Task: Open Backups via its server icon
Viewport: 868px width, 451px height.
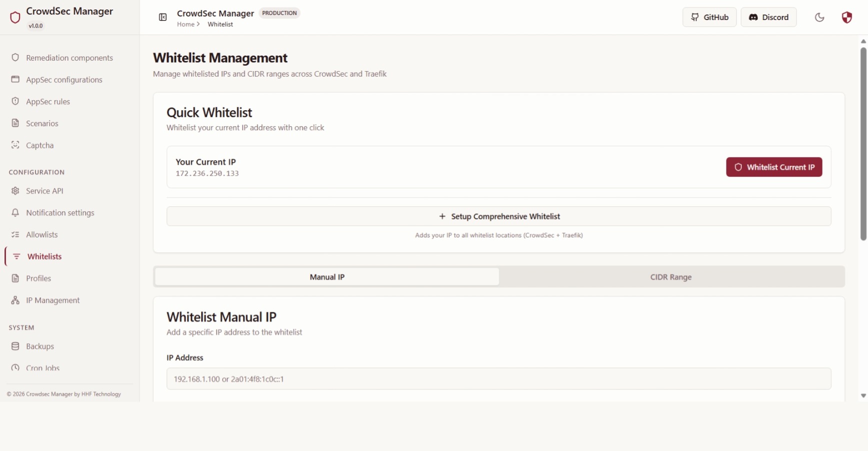Action: (x=16, y=346)
